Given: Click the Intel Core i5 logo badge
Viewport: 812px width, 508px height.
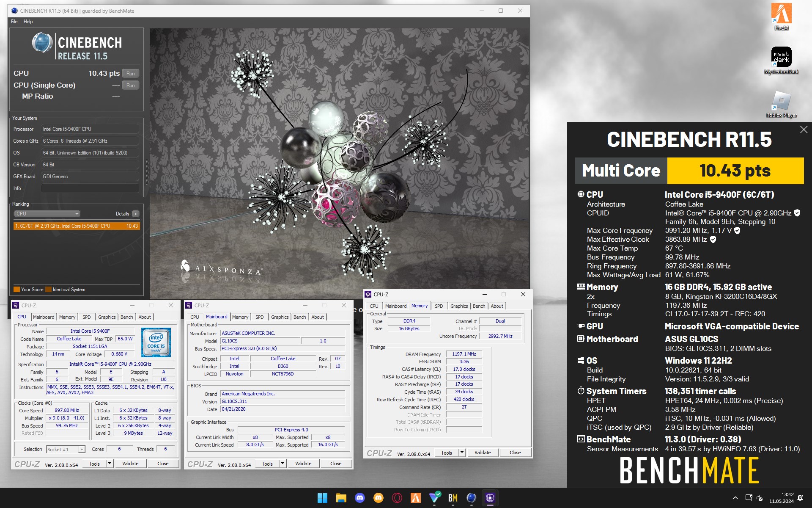Looking at the screenshot, I should point(156,342).
